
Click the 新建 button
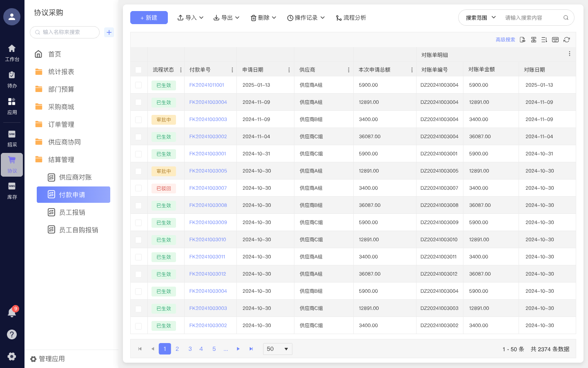(x=149, y=18)
